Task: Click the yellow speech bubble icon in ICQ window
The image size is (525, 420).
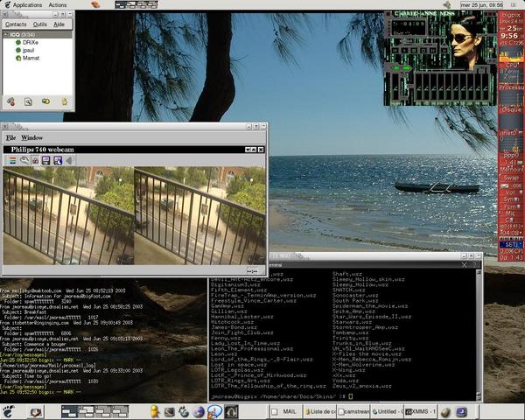Action: (x=45, y=101)
